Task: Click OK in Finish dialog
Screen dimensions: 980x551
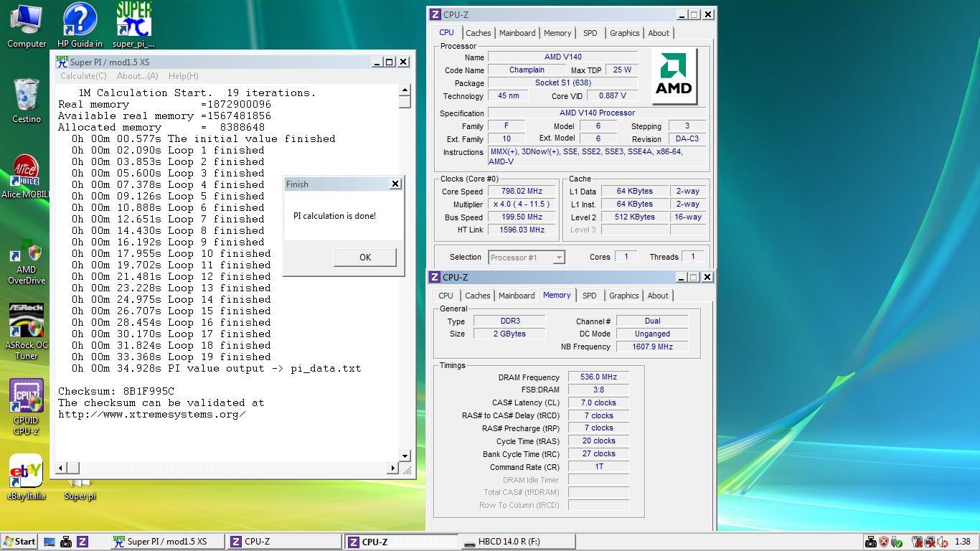Action: (364, 257)
